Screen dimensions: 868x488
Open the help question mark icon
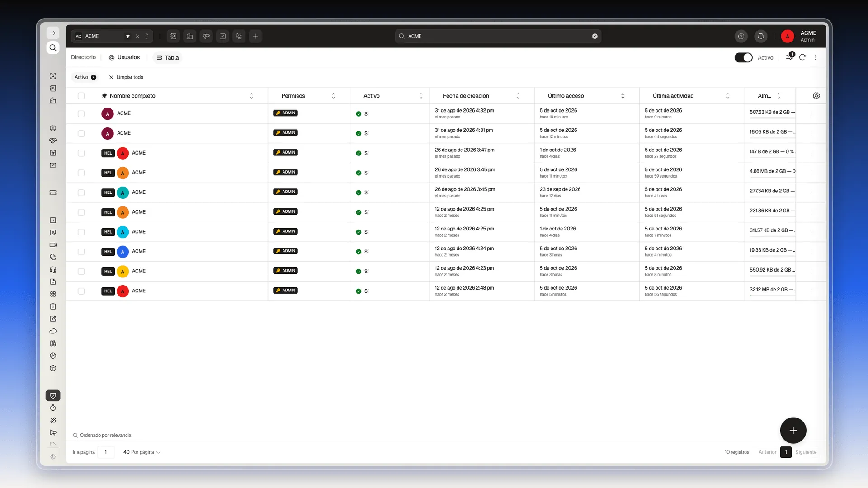point(741,36)
